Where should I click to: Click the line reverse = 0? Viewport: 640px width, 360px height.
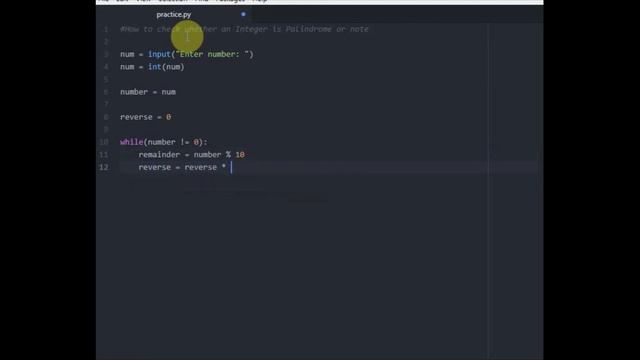(x=145, y=117)
